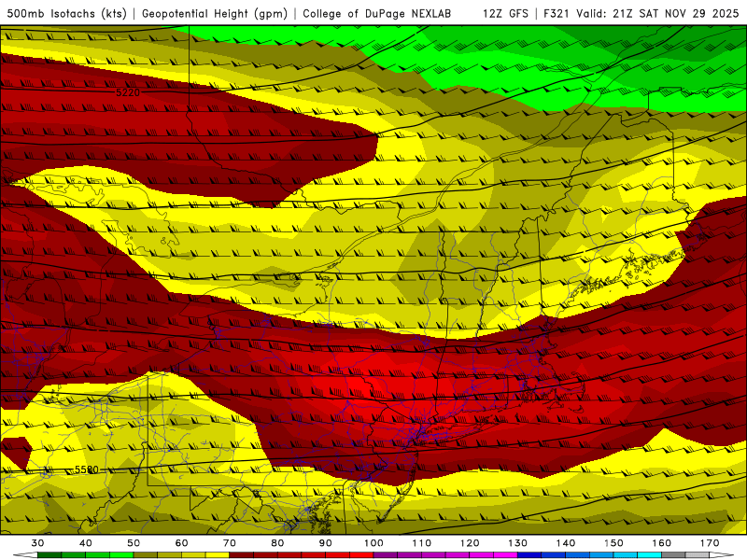Image resolution: width=747 pixels, height=560 pixels.
Task: Click the 'College of DuPage NEXLAB' text
Action: point(377,13)
